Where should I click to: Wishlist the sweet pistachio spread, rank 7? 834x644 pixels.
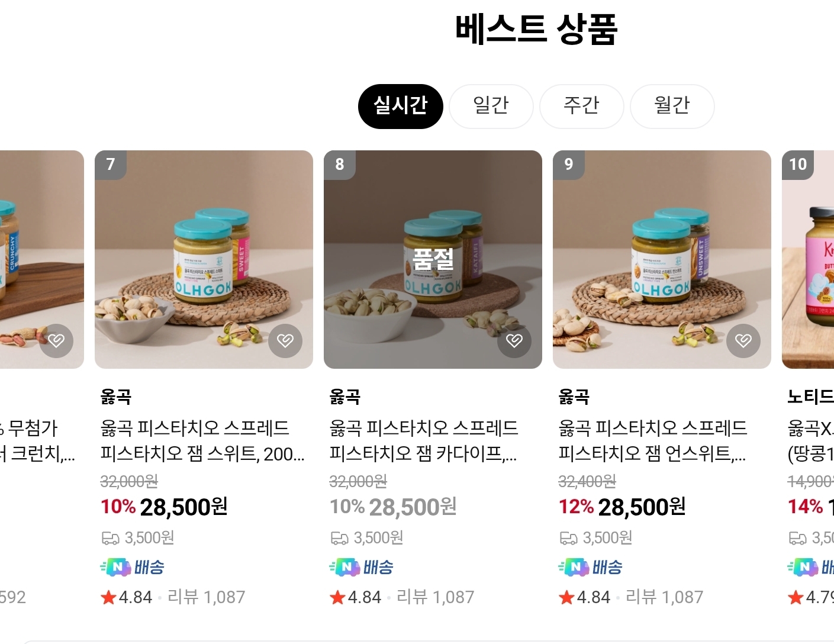point(285,340)
